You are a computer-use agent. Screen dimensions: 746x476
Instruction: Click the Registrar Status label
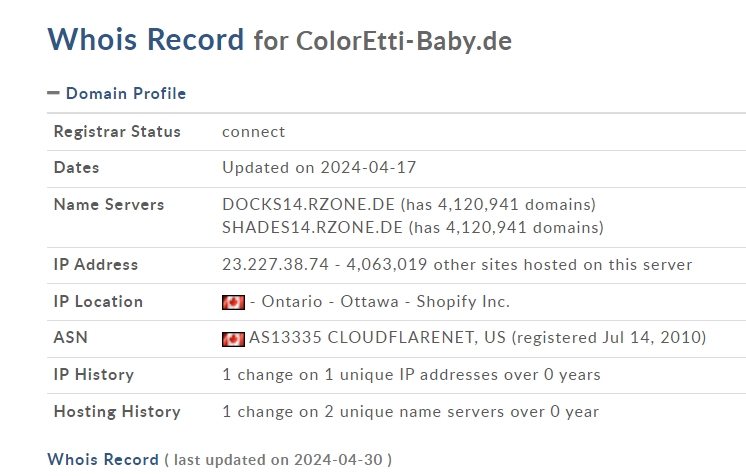pyautogui.click(x=117, y=131)
